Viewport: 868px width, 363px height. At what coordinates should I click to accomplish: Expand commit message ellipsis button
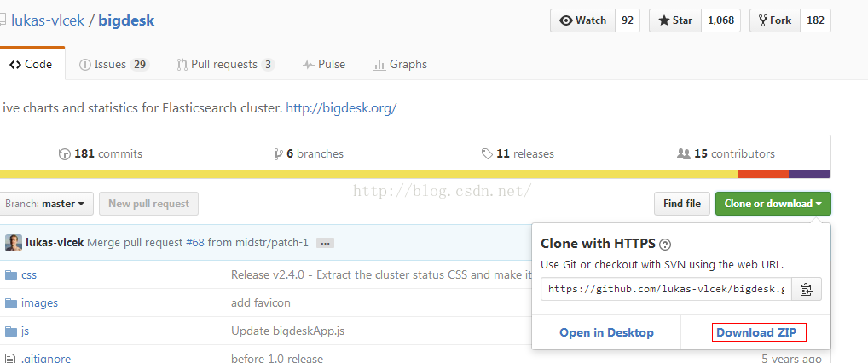pos(325,243)
